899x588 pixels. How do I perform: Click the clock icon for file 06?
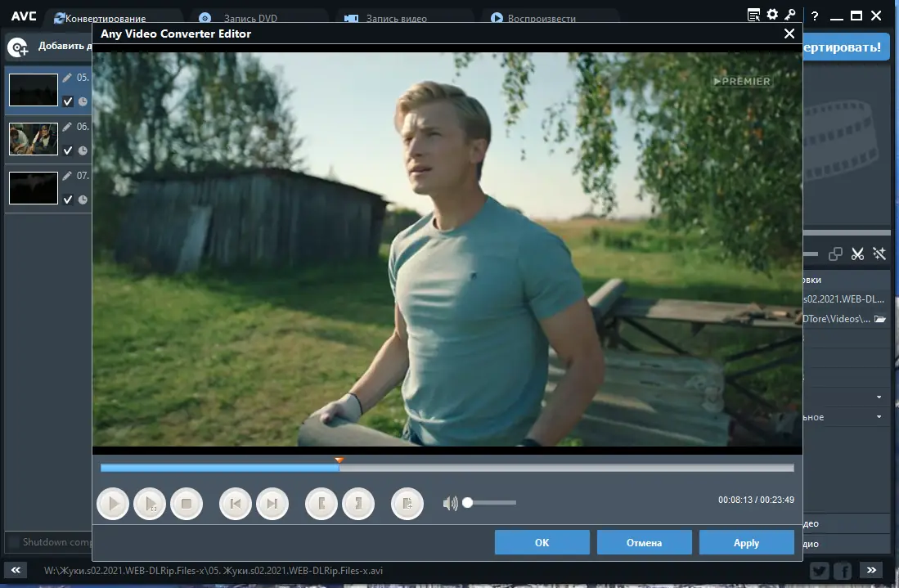83,150
